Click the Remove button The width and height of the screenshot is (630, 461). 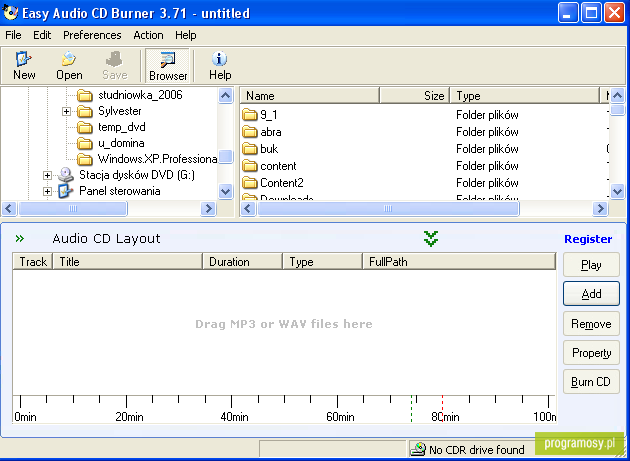(591, 324)
